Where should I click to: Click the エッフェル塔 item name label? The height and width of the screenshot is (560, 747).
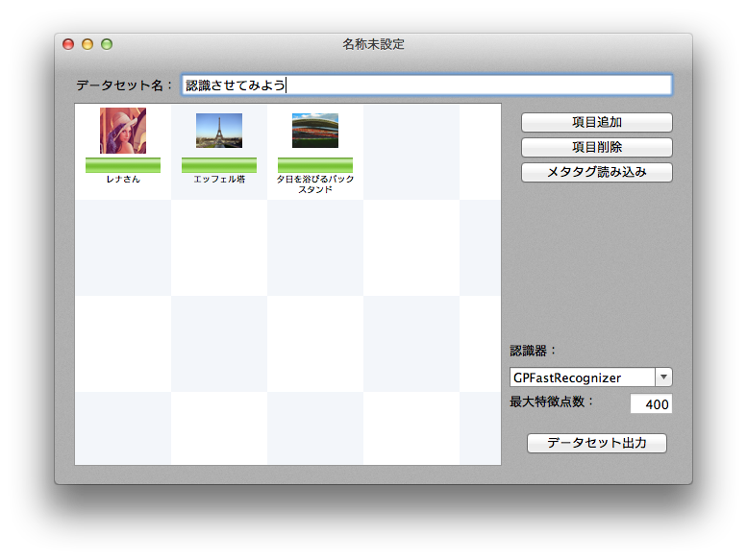click(219, 180)
